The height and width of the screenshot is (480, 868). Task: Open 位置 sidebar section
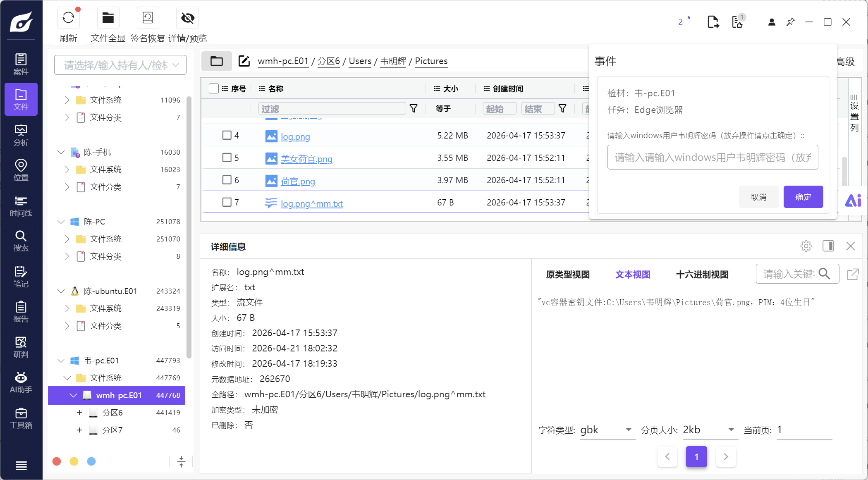point(21,170)
